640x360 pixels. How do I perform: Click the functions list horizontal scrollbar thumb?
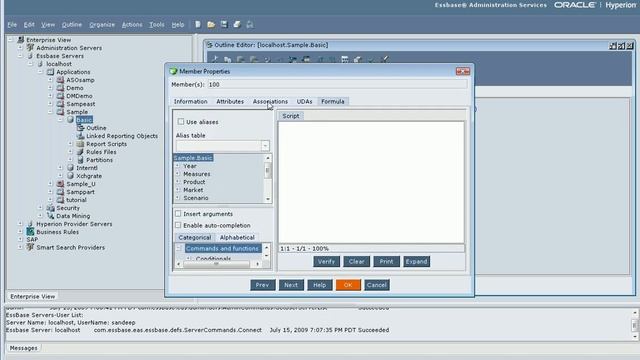click(216, 264)
